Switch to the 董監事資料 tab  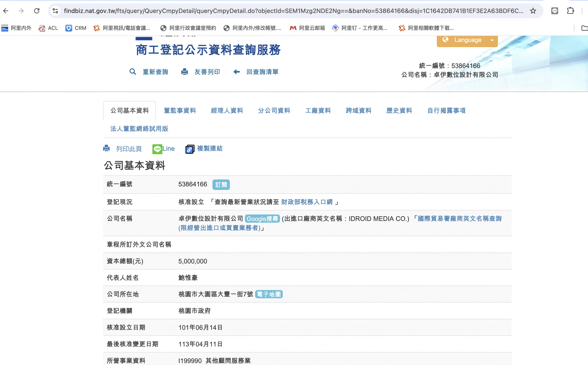[x=180, y=111]
